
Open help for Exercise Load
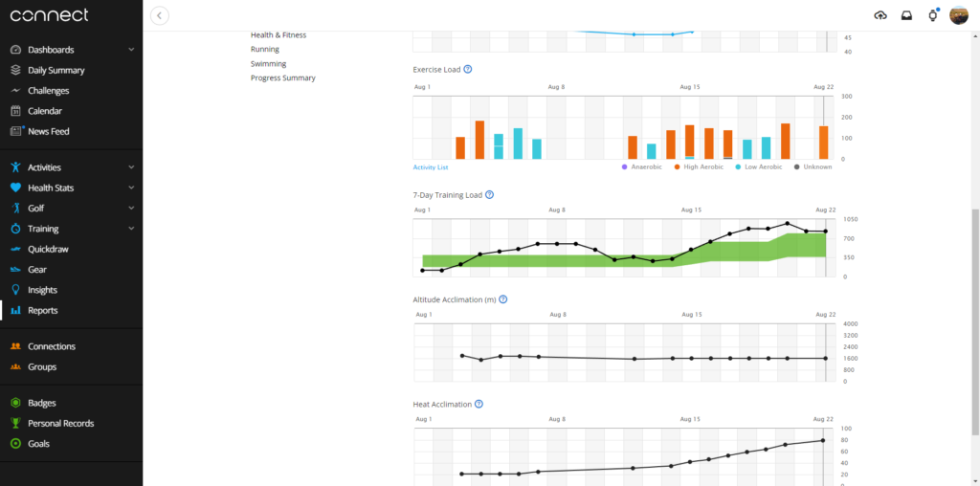click(467, 69)
